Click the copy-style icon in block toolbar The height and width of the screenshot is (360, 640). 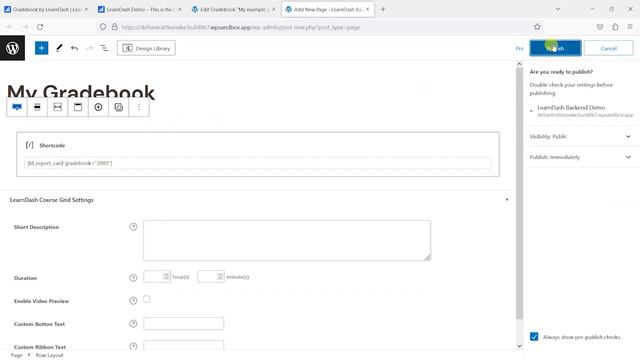point(119,107)
